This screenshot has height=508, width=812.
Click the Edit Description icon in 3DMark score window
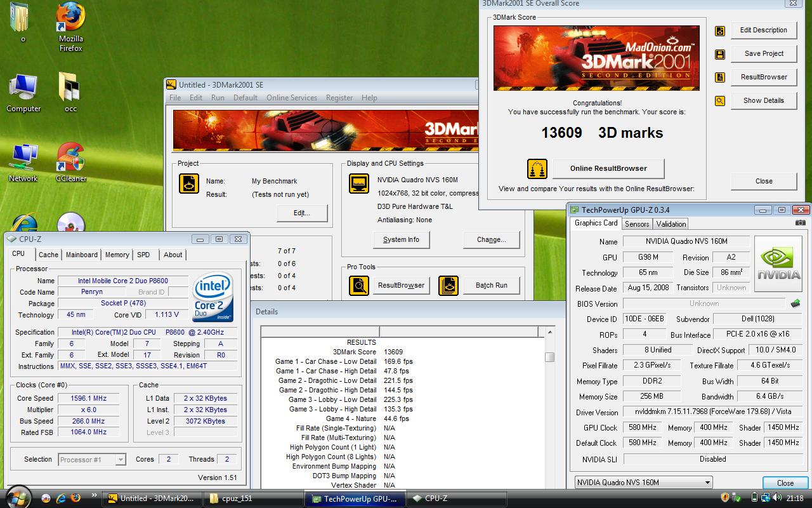click(720, 30)
